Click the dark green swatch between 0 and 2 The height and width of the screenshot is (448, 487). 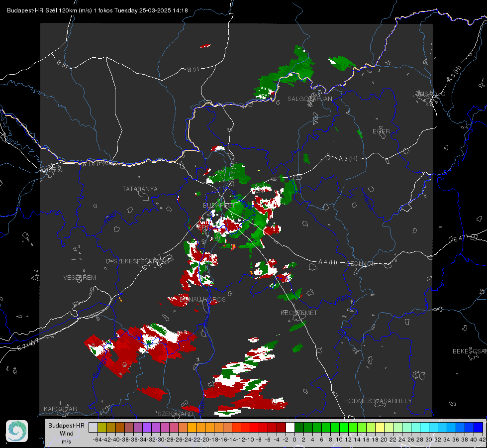(299, 427)
